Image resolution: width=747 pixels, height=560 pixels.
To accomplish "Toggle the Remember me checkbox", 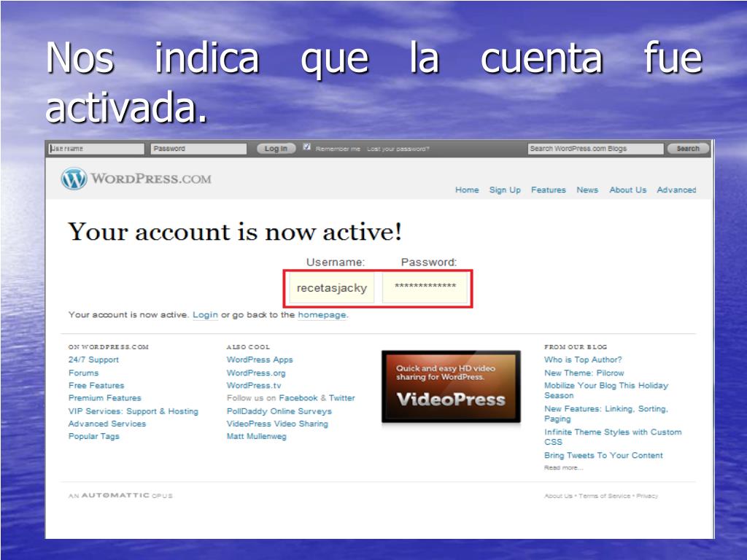I will [307, 147].
